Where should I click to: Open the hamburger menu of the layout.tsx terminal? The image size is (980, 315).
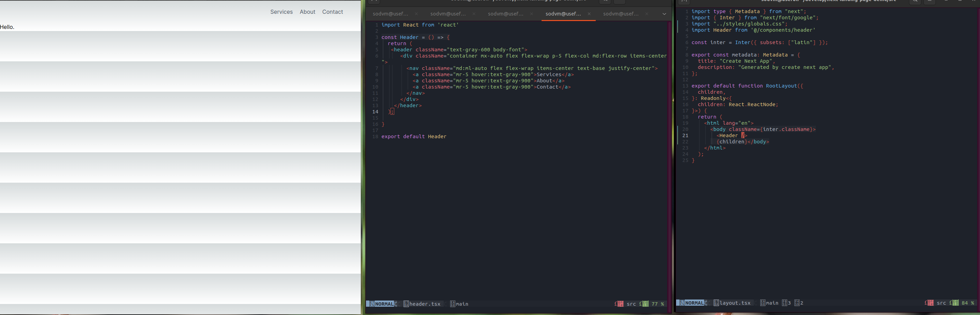pos(930,1)
